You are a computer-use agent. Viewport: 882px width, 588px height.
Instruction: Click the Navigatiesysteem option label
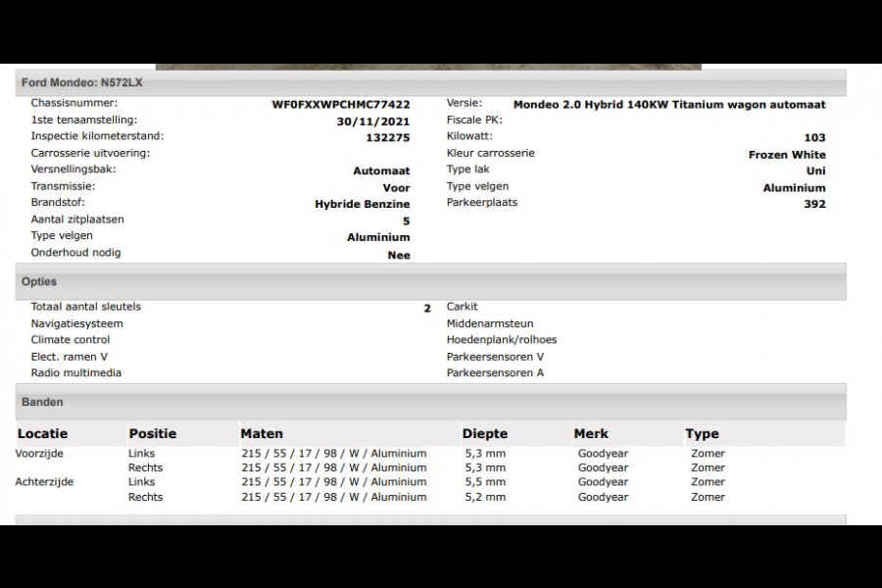(x=76, y=323)
